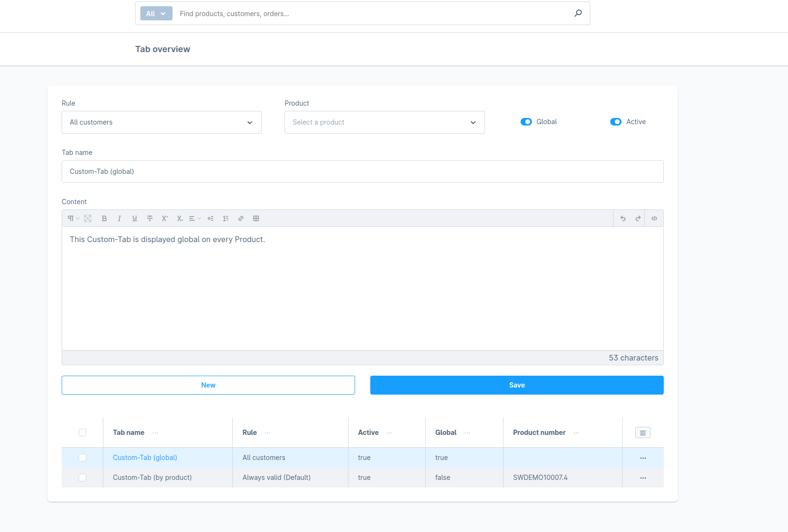Click the SWDEMO10007.4 product number cell
Image resolution: width=788 pixels, height=532 pixels.
pos(540,478)
